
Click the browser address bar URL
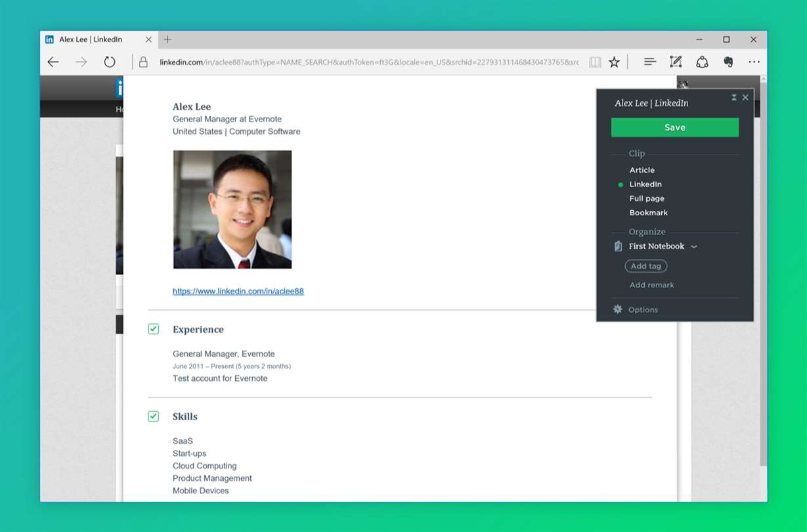(x=369, y=62)
